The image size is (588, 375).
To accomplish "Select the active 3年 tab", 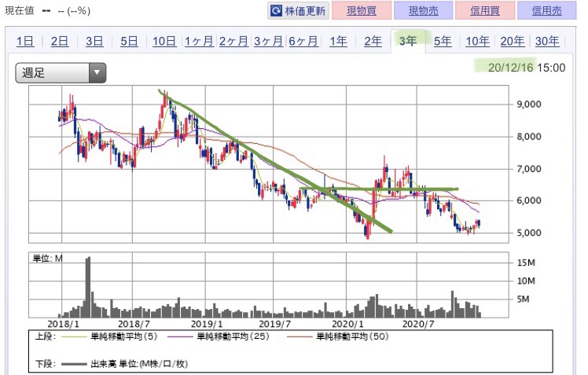I will (x=408, y=41).
